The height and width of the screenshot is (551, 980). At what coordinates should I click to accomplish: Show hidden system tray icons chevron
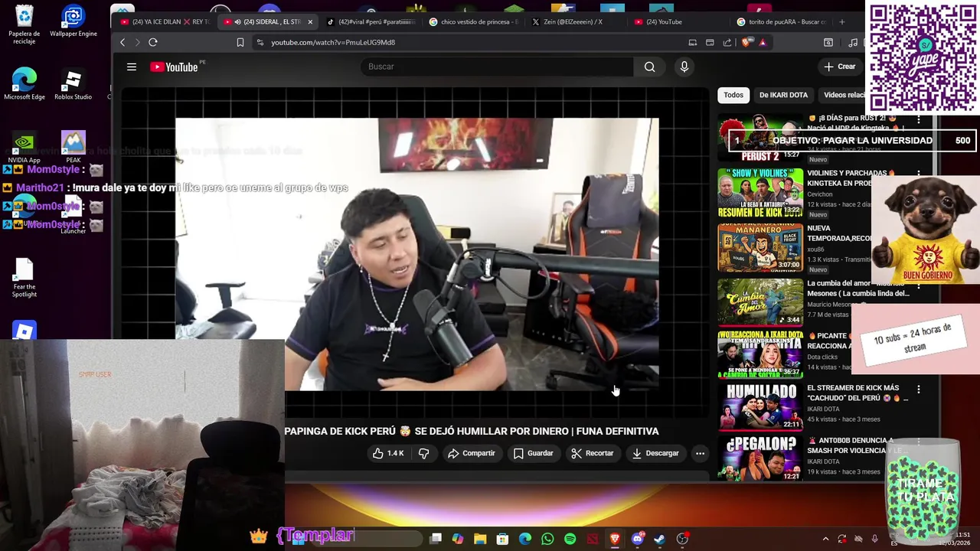point(825,539)
